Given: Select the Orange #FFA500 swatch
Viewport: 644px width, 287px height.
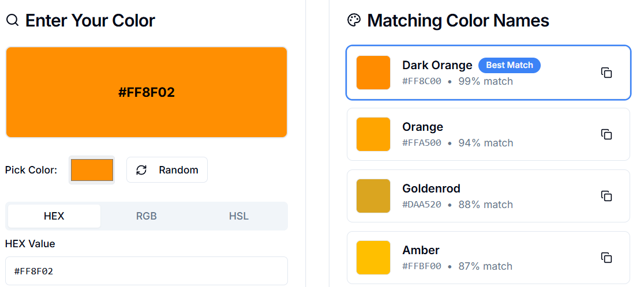Looking at the screenshot, I should pyautogui.click(x=373, y=134).
